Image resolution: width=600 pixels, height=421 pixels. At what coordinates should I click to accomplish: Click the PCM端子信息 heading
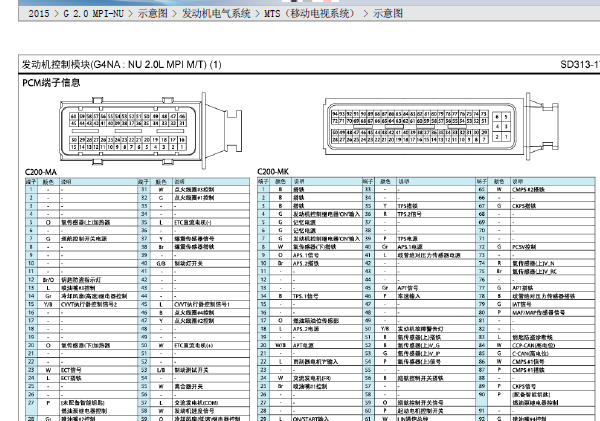click(x=51, y=83)
